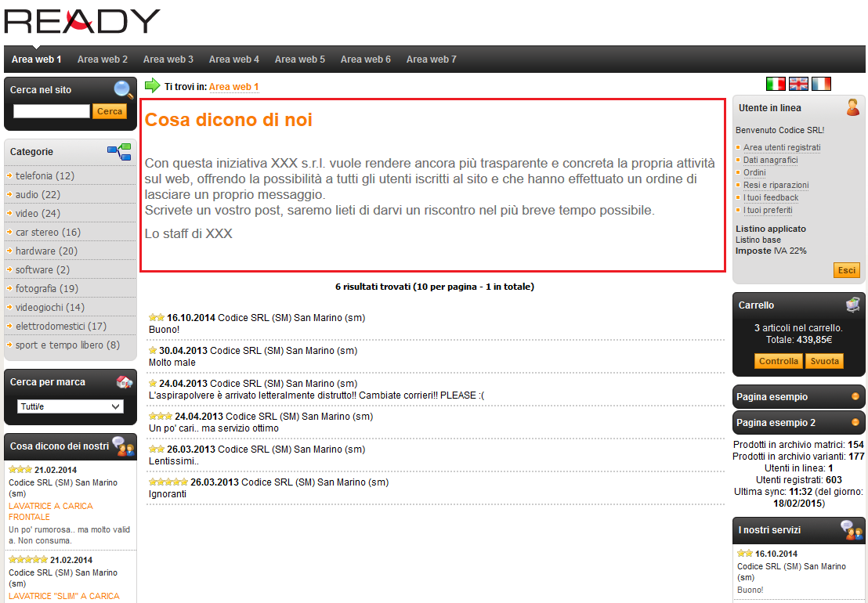
Task: Click the magnifier icon in search panel
Action: (x=124, y=89)
